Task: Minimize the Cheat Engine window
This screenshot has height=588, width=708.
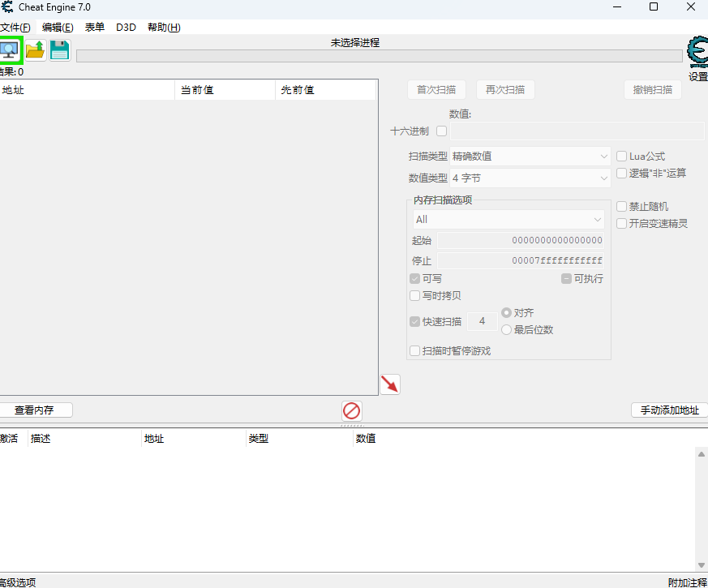Action: click(x=617, y=6)
